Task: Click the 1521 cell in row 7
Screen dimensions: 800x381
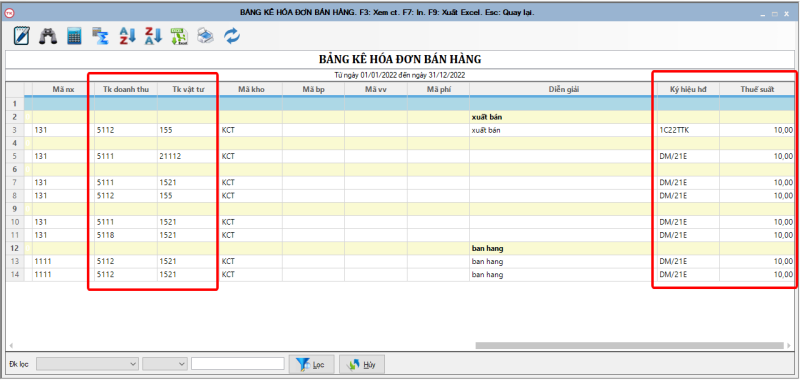Action: [x=188, y=183]
